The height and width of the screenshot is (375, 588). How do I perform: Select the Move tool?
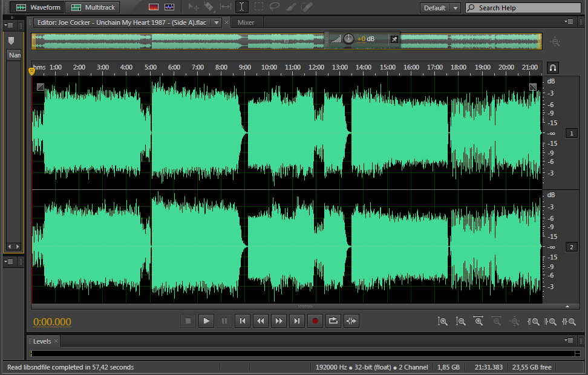(194, 7)
